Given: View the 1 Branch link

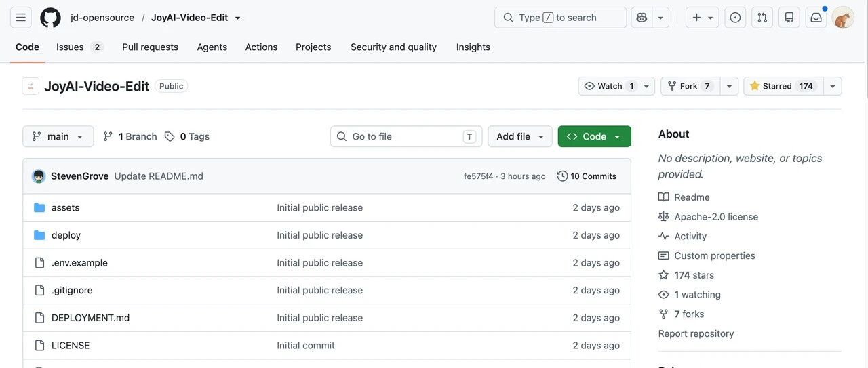Looking at the screenshot, I should [130, 136].
